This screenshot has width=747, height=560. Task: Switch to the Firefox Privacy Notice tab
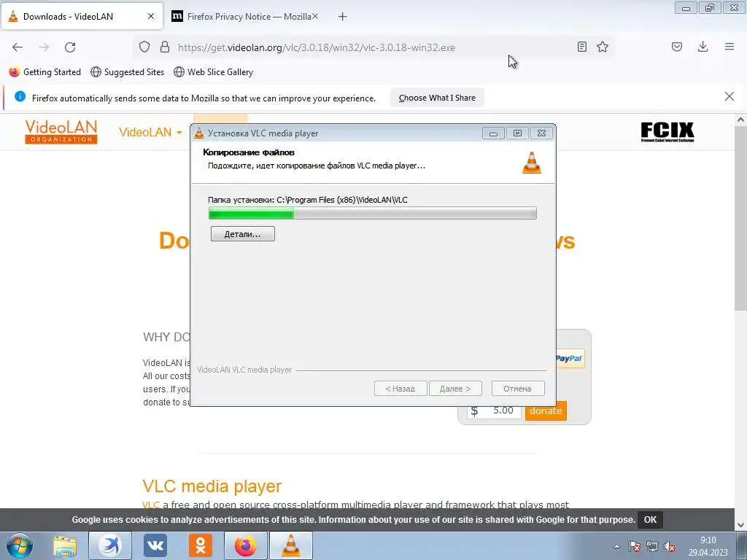[x=245, y=17]
